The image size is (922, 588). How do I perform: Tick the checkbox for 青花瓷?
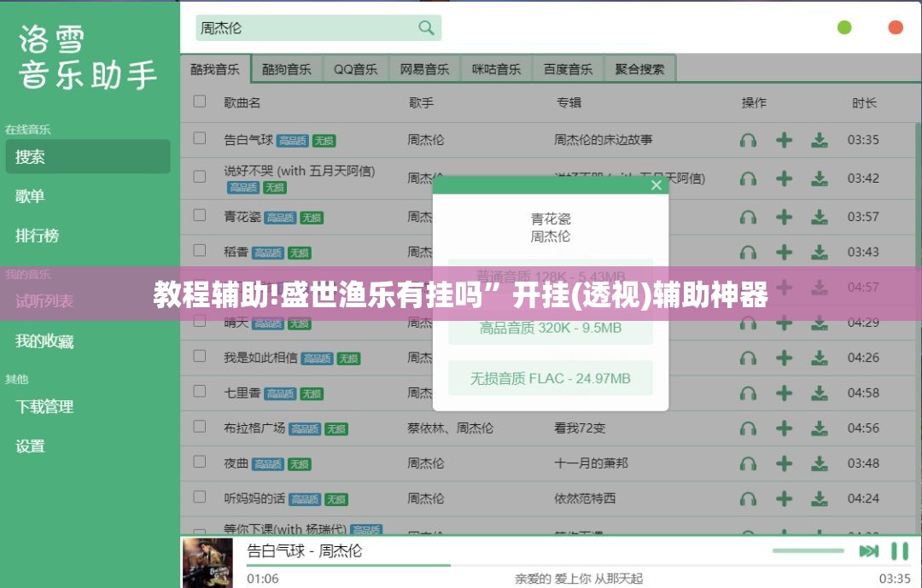(x=199, y=215)
